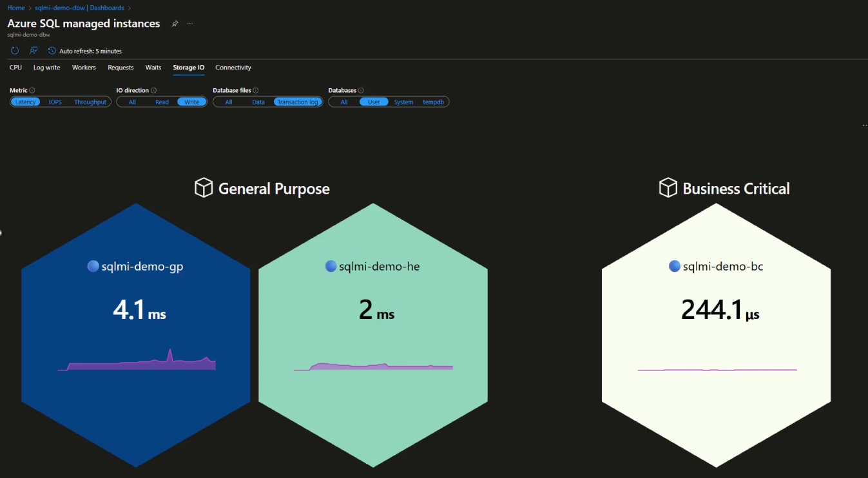Click the Metric info icon
Screen dimensions: 868x478
coord(32,91)
